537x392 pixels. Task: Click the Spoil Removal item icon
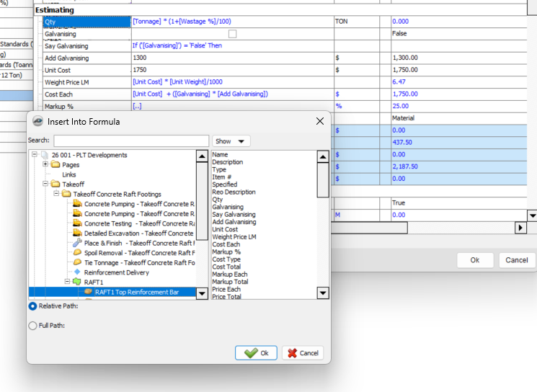point(77,253)
